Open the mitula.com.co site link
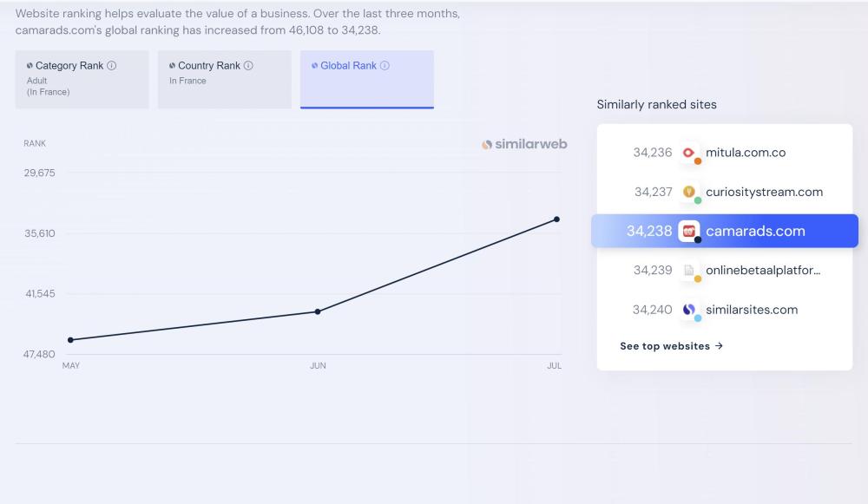Viewport: 868px width, 504px height. click(x=746, y=153)
